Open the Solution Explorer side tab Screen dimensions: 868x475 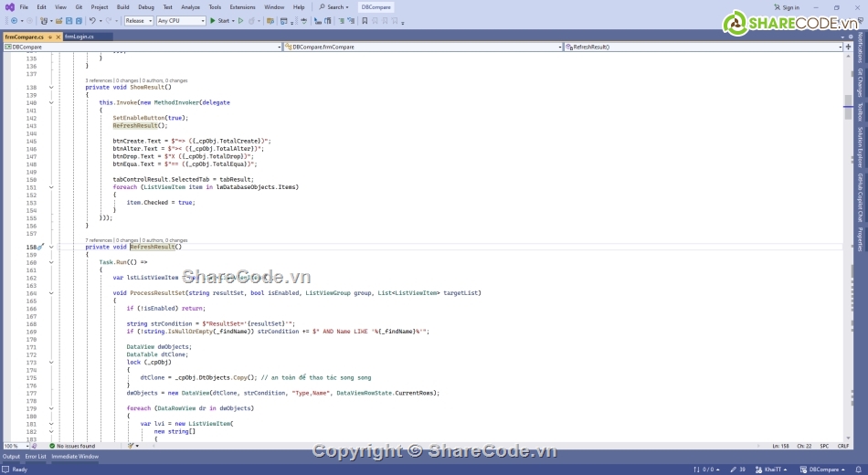(860, 147)
